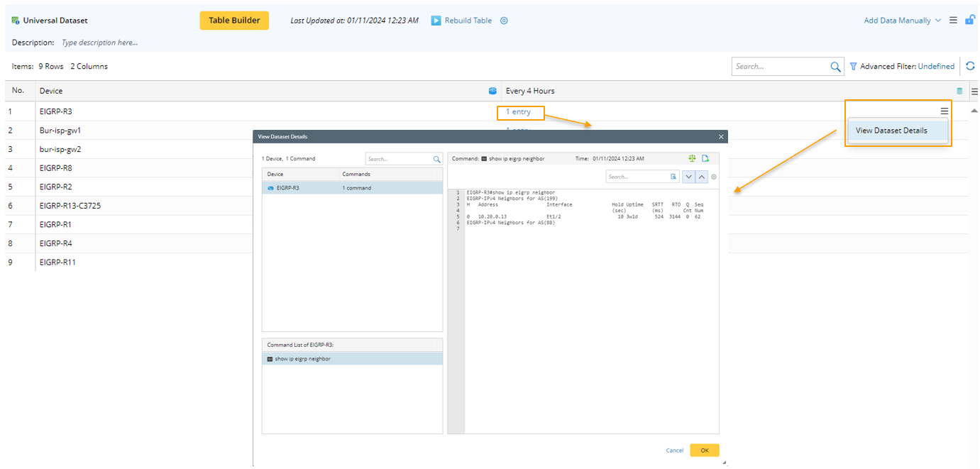
Task: Click the blue database icon in Device column header
Action: point(492,91)
